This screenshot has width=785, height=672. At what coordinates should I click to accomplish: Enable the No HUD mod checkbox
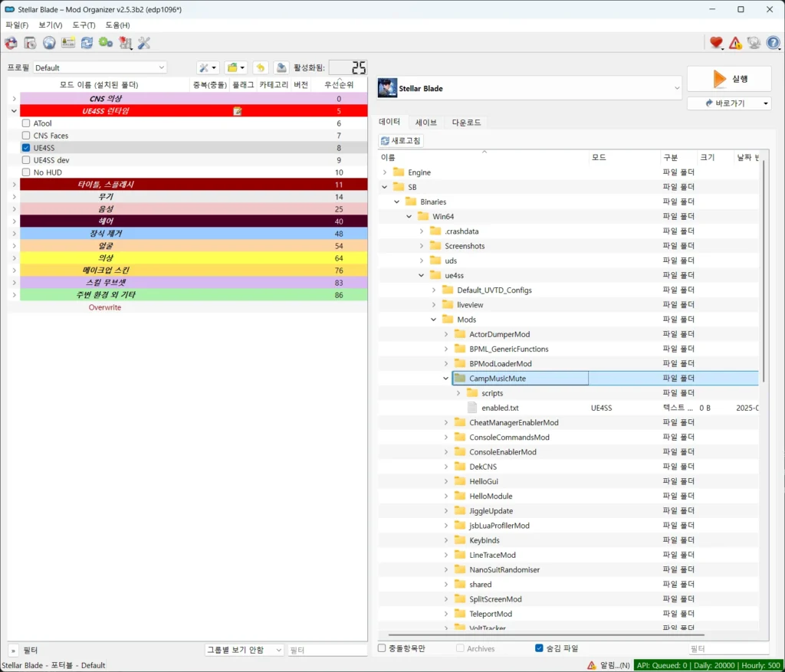coord(26,172)
